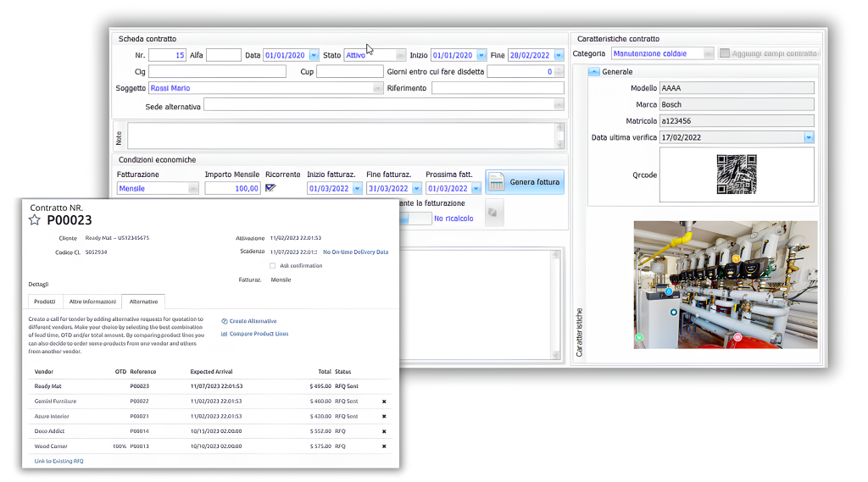Viewport: 868px width, 482px height.
Task: Click the Qrcode image
Action: pyautogui.click(x=737, y=175)
